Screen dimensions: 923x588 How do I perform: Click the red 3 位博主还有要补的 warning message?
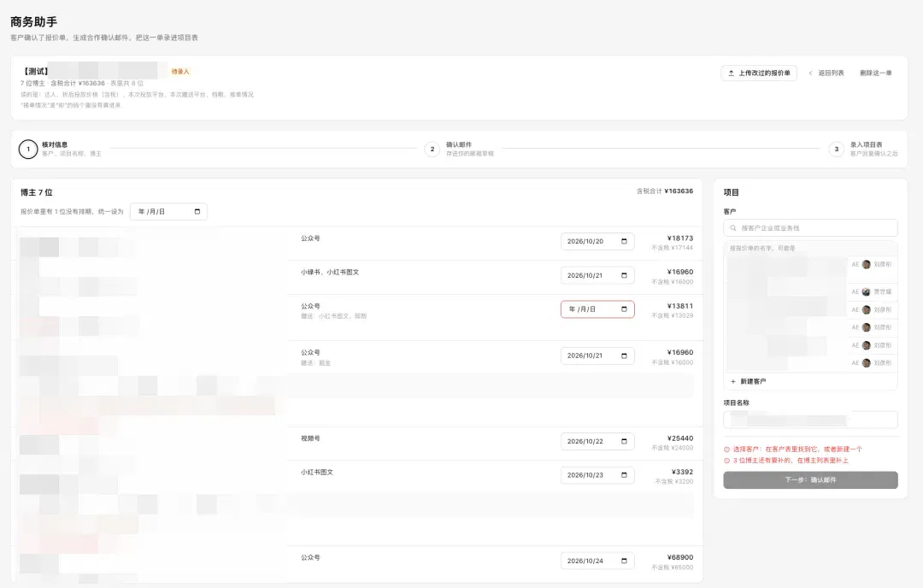(786, 461)
